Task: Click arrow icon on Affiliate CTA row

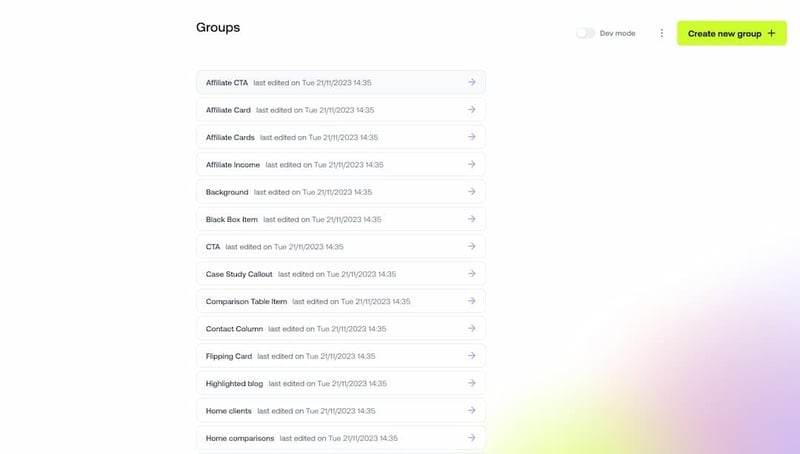Action: pos(471,82)
